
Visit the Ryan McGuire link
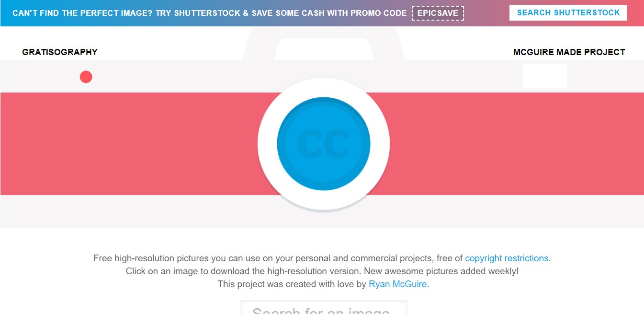[x=397, y=284]
